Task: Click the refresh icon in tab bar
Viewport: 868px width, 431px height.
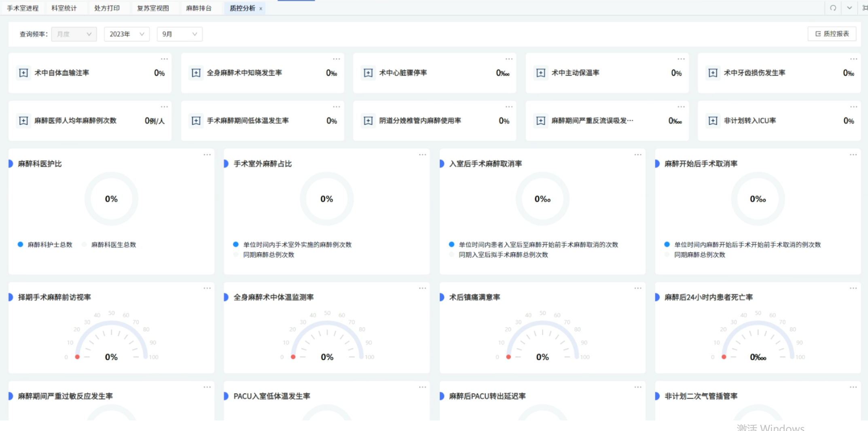Action: pyautogui.click(x=833, y=8)
